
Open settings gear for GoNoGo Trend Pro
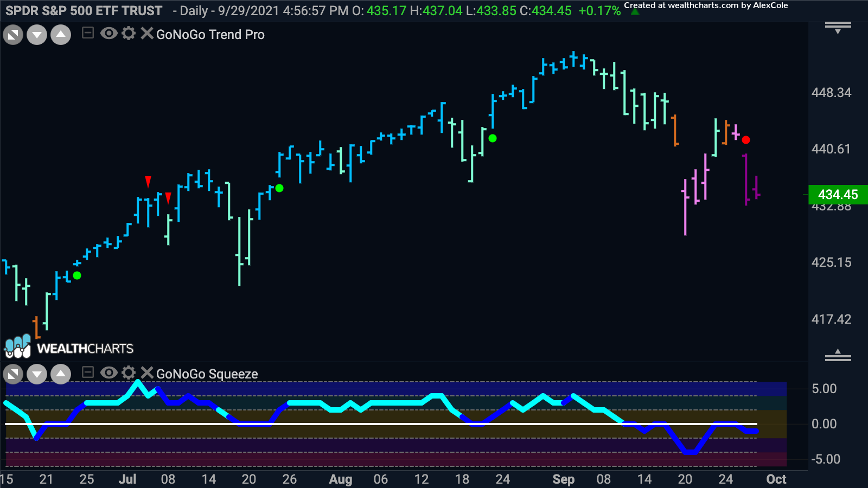129,34
